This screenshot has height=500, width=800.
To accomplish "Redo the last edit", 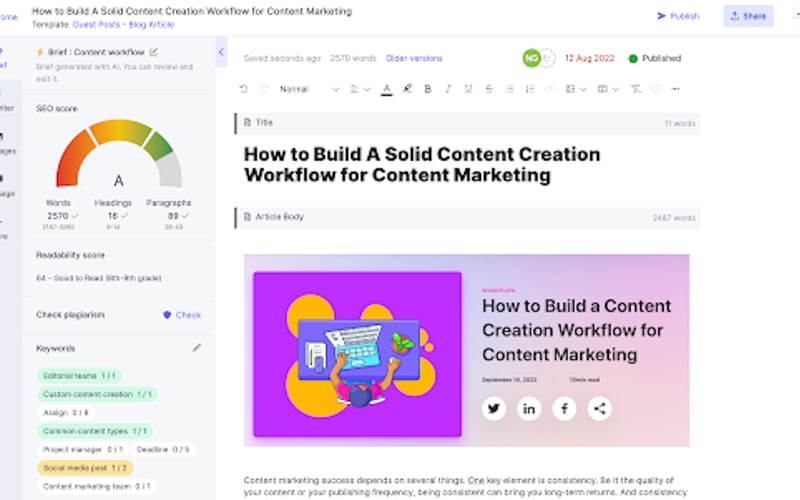I will [x=264, y=89].
